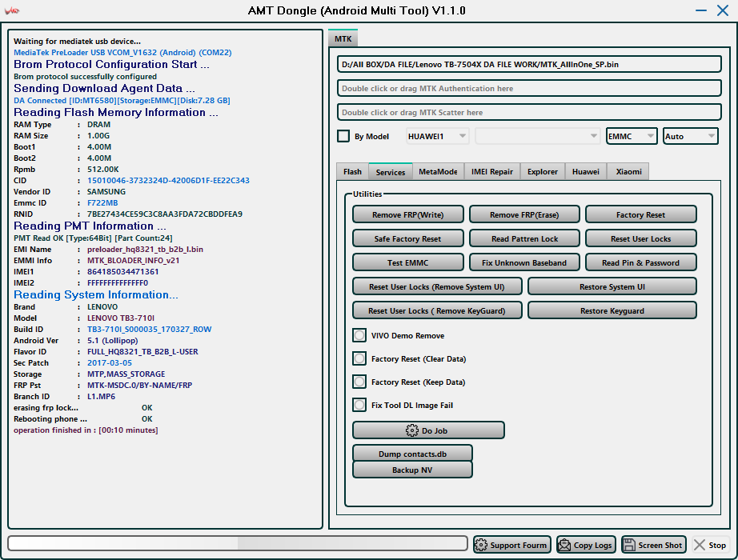Viewport: 738px width, 560px height.
Task: Click the Copy Logs clipboard icon
Action: pyautogui.click(x=564, y=545)
